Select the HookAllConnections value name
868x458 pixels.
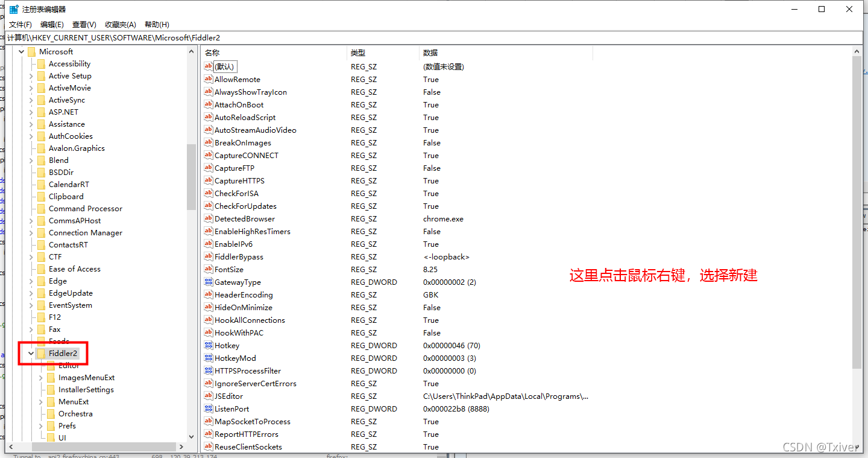(x=250, y=320)
